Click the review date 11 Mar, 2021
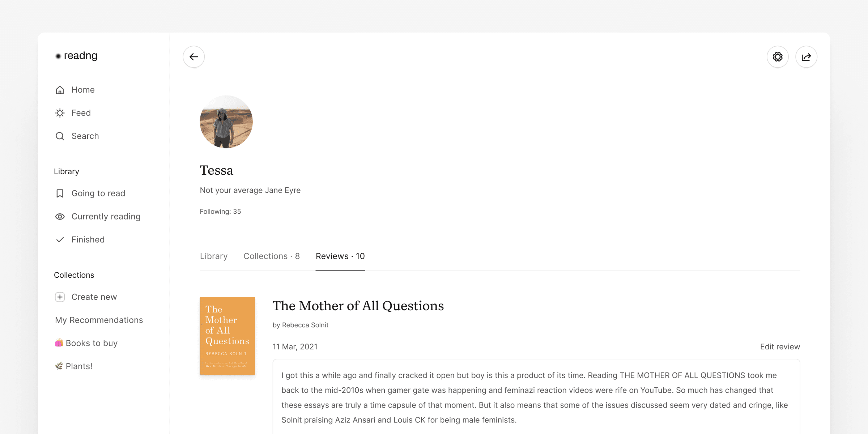Viewport: 868px width, 434px height. pos(295,347)
